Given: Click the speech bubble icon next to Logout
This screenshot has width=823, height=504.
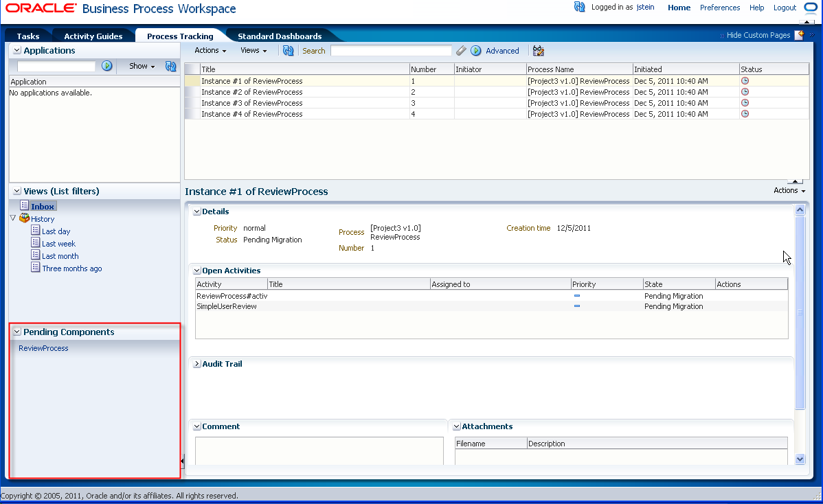Looking at the screenshot, I should click(811, 8).
